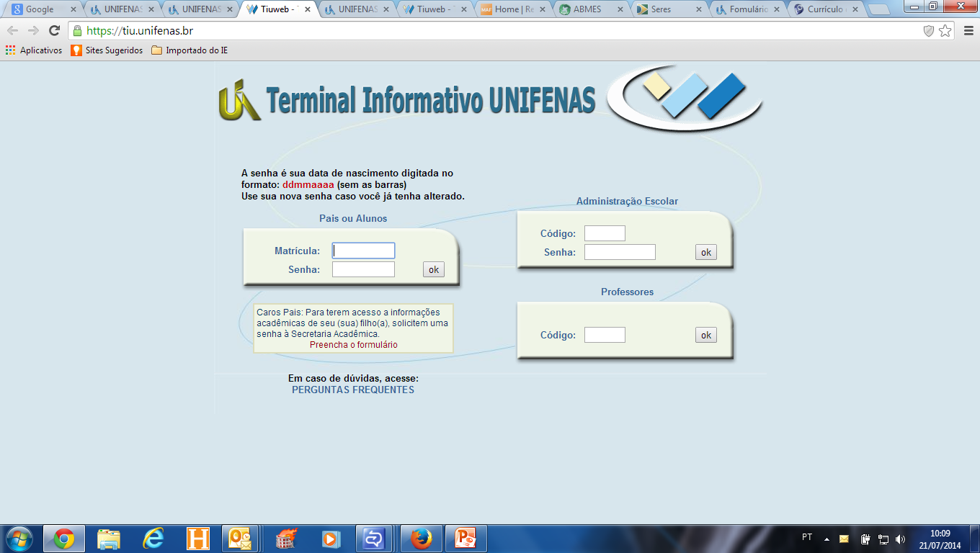Screen dimensions: 980x553
Task: Switch to the Fomulário tab
Action: tap(749, 9)
